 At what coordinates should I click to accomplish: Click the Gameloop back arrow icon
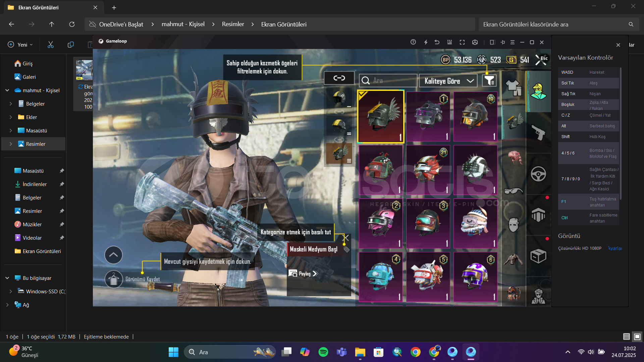pyautogui.click(x=437, y=42)
